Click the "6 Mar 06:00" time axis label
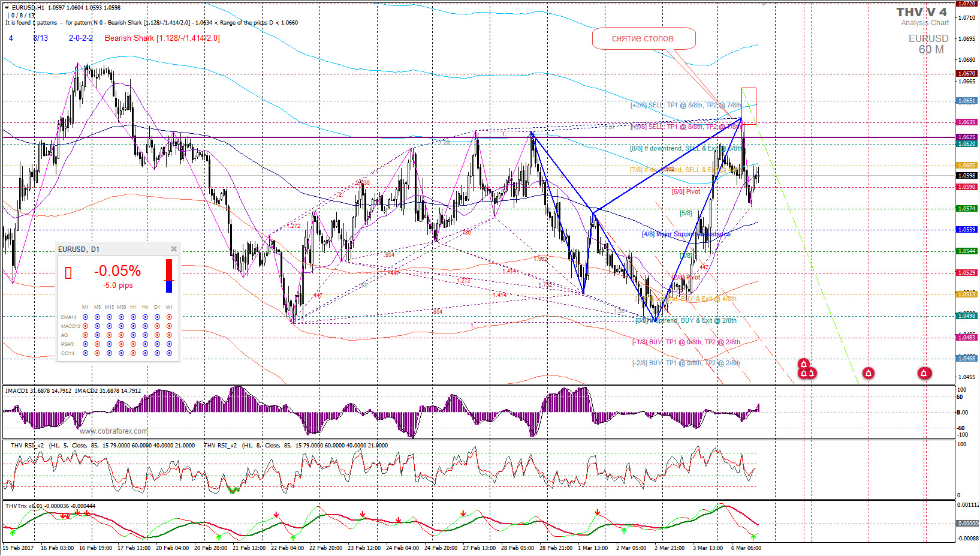The height and width of the screenshot is (556, 980). tap(746, 548)
